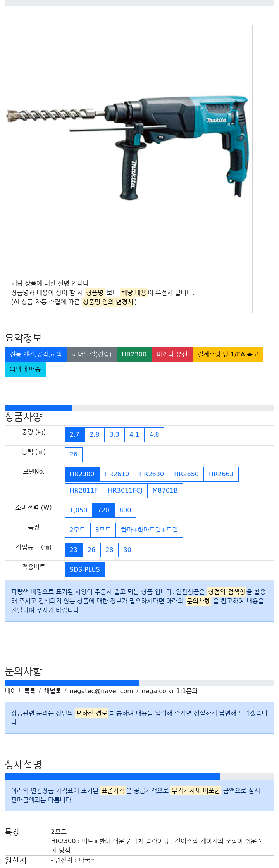Select 1,050 W power consumption
Screen dimensions: 279x868
click(x=78, y=510)
